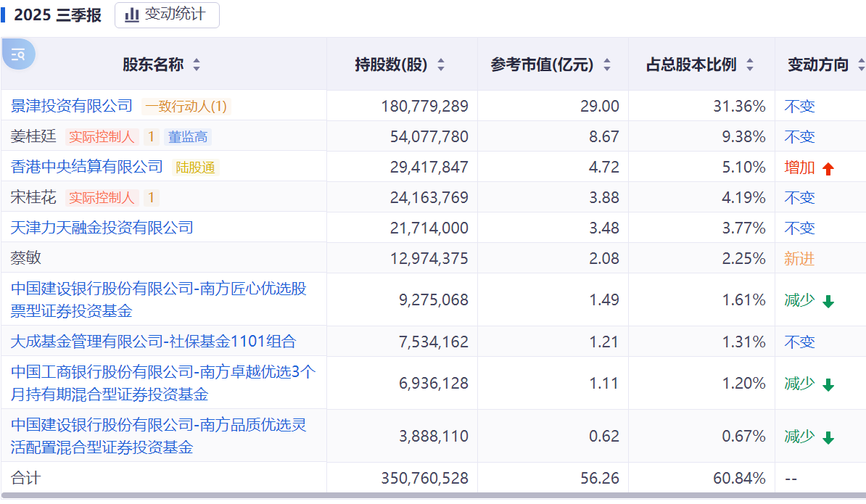Image resolution: width=866 pixels, height=504 pixels.
Task: Open 大成基金管理有限公司-社保基金1101组合 link
Action: point(154,342)
